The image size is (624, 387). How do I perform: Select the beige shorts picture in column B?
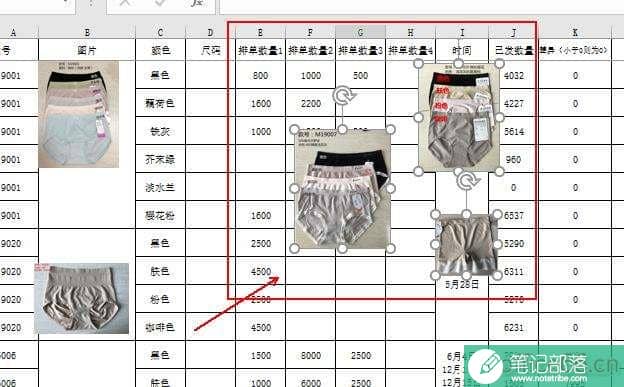coord(82,298)
